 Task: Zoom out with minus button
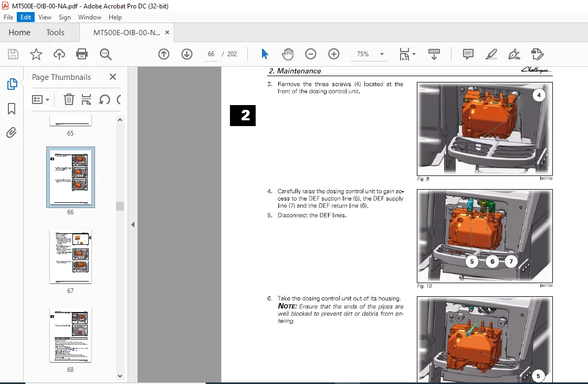[x=310, y=54]
